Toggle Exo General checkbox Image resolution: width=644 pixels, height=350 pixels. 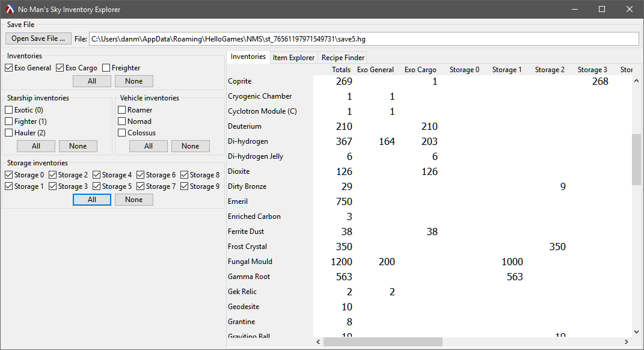[8, 68]
